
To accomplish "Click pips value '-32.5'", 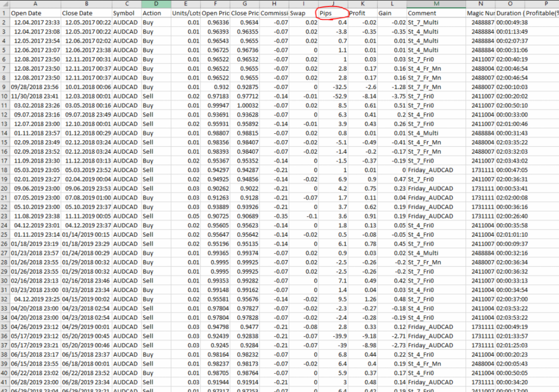I will pos(339,87).
